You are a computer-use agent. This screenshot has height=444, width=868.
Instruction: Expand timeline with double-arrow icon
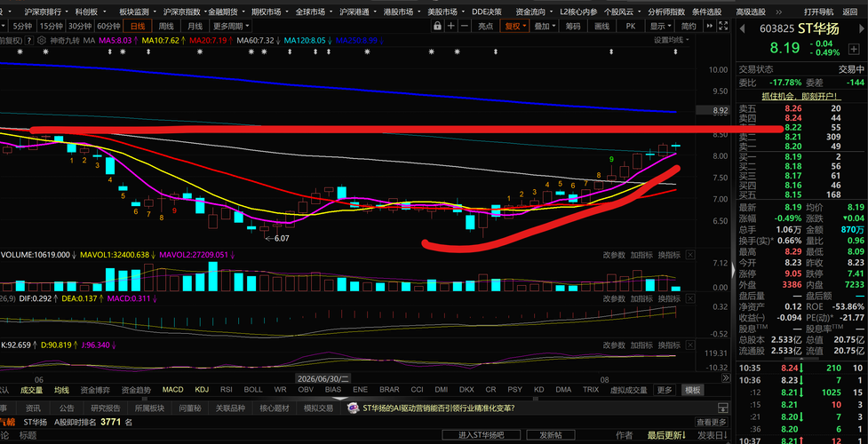tap(726, 377)
